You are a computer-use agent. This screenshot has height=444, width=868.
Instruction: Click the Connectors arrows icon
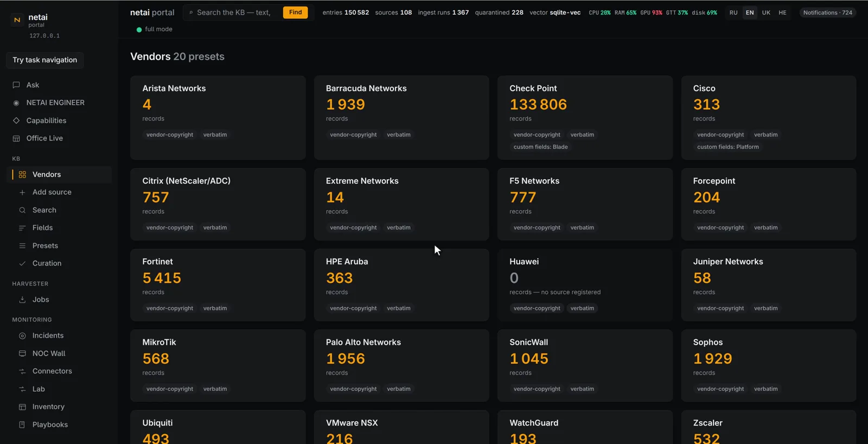tap(22, 371)
